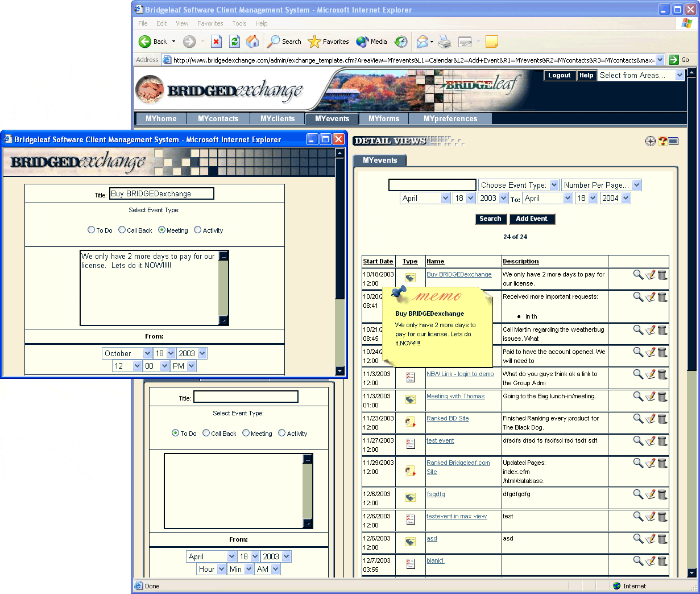Open the 2004 end year dropdown
The image size is (700, 594).
615,198
